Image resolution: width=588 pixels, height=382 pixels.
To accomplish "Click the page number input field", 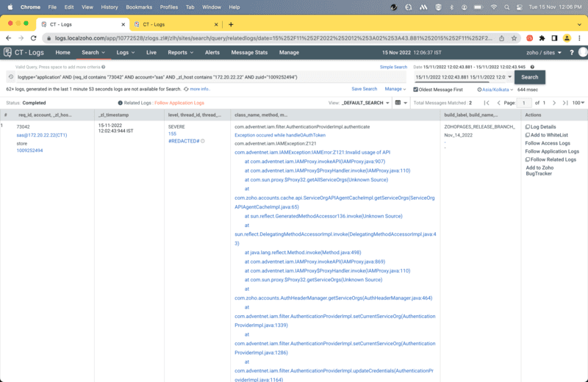I will pyautogui.click(x=523, y=103).
